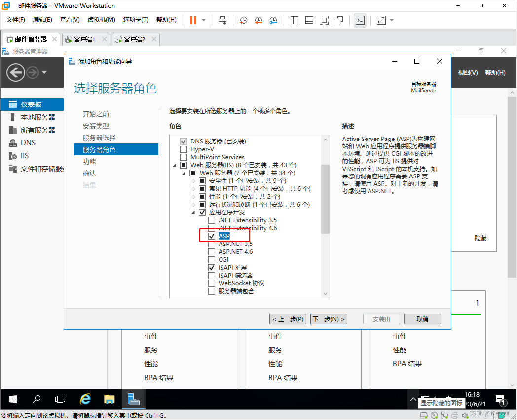Check the Hyper-V role checkbox

[x=184, y=149]
